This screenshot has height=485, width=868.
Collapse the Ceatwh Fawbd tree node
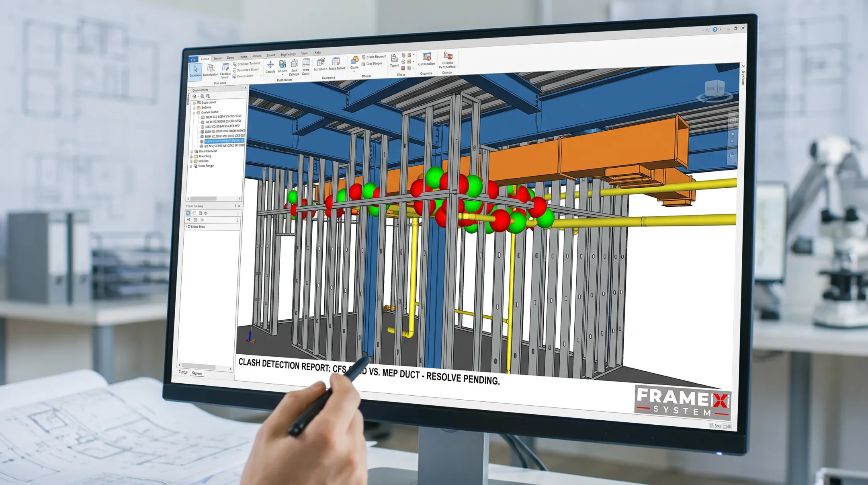coord(194,113)
